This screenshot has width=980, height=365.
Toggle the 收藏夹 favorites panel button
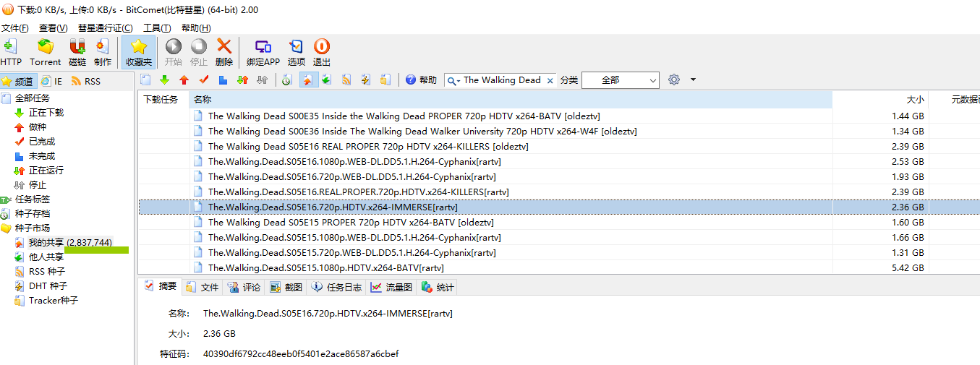[139, 53]
